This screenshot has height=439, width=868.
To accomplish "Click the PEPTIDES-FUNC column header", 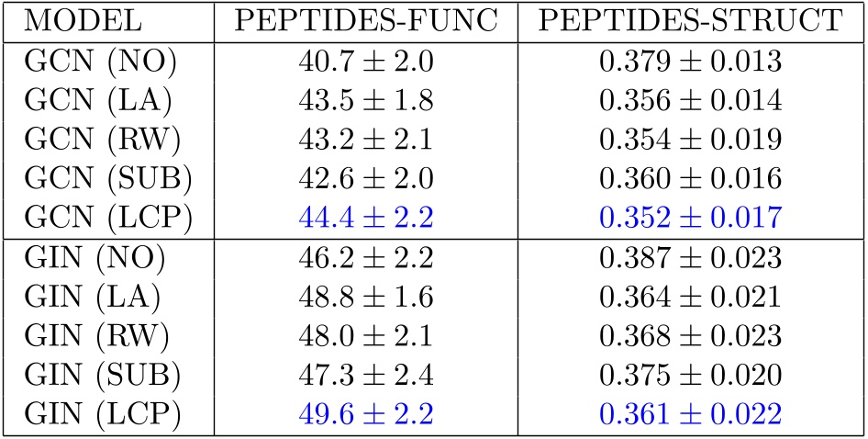I will pyautogui.click(x=365, y=19).
